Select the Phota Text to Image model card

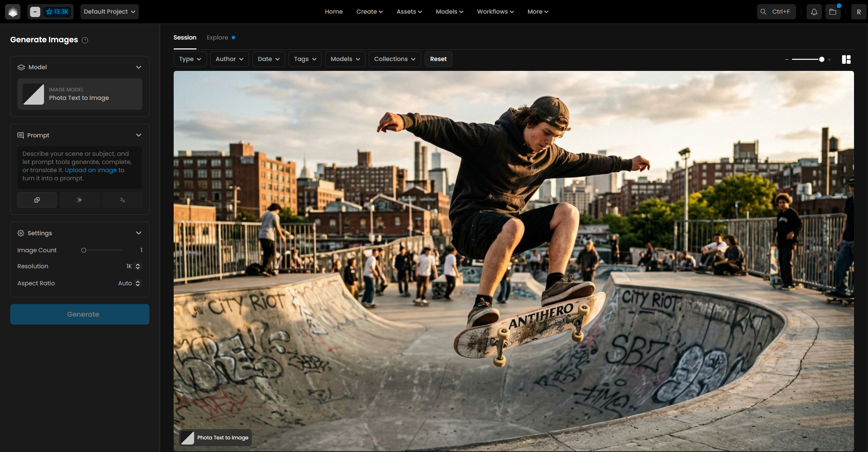coord(80,94)
